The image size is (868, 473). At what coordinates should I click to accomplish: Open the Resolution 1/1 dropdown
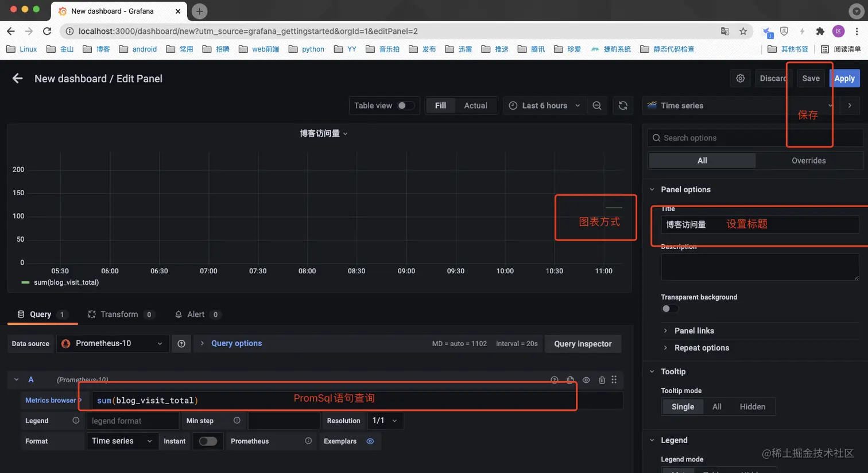point(385,421)
